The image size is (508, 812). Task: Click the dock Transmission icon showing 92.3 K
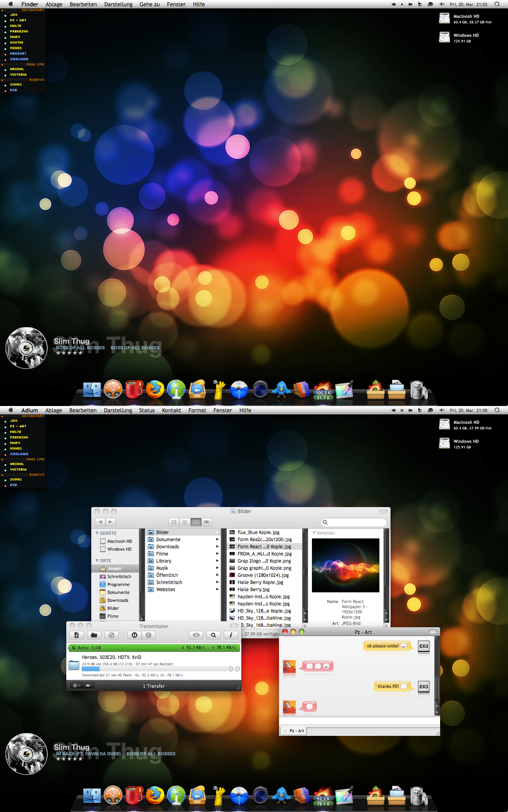coord(323,796)
